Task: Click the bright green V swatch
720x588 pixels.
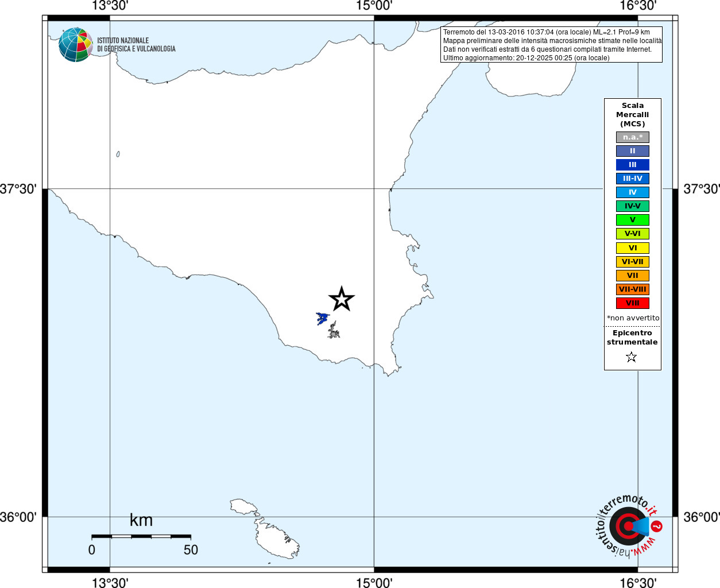Action: click(x=632, y=220)
